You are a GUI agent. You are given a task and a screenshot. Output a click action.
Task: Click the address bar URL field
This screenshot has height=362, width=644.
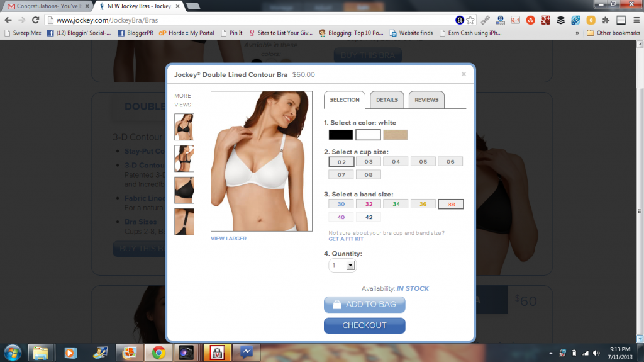click(250, 20)
